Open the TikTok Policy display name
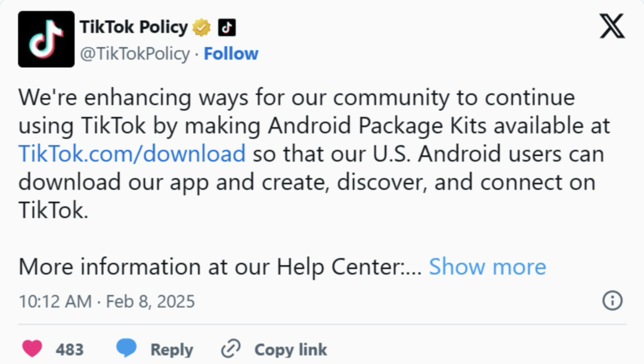 click(134, 27)
